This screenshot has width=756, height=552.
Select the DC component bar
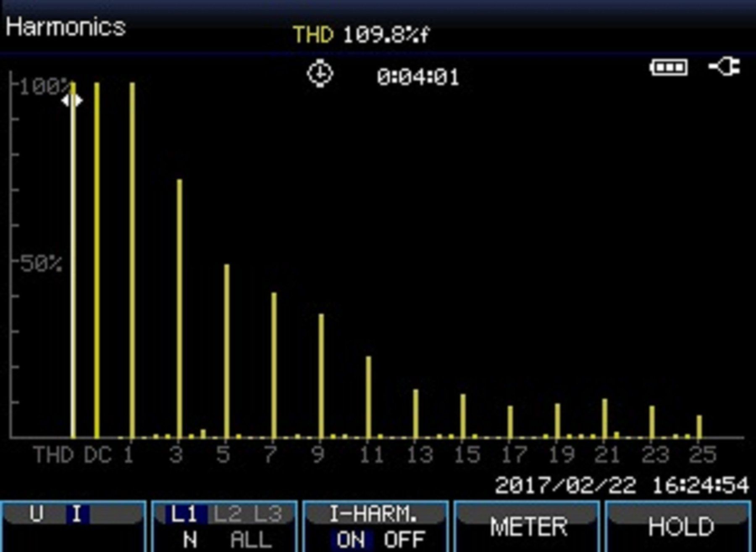97,260
